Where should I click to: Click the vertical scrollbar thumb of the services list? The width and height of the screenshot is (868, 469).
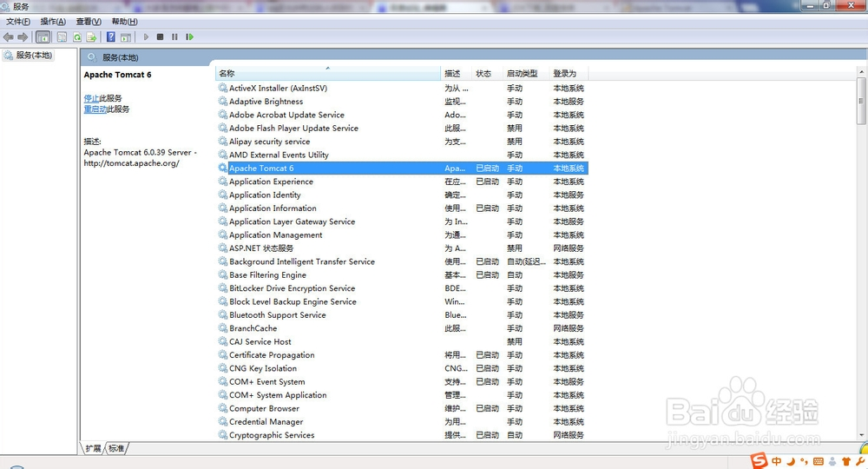(861, 101)
